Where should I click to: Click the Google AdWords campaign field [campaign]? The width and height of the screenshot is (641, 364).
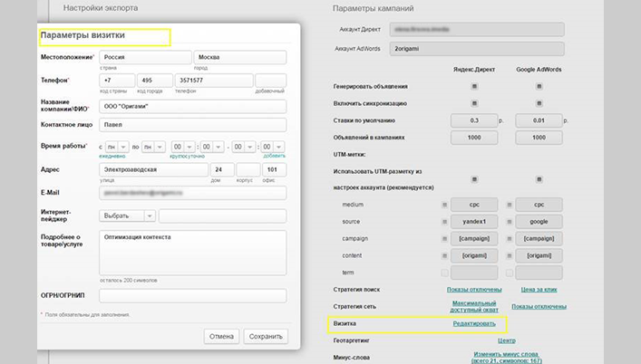point(539,239)
